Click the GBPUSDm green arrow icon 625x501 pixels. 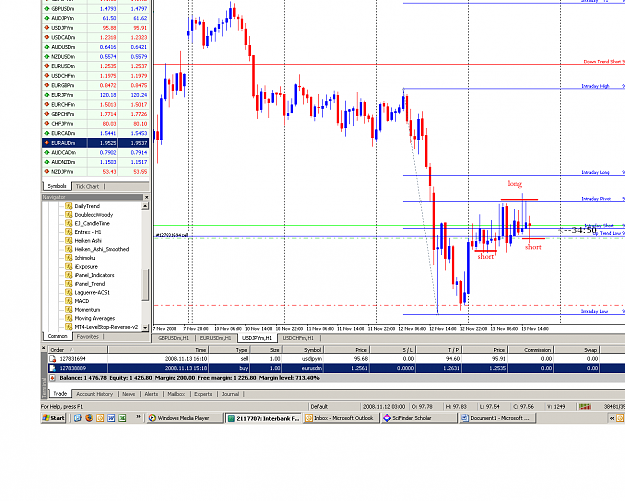click(x=47, y=8)
